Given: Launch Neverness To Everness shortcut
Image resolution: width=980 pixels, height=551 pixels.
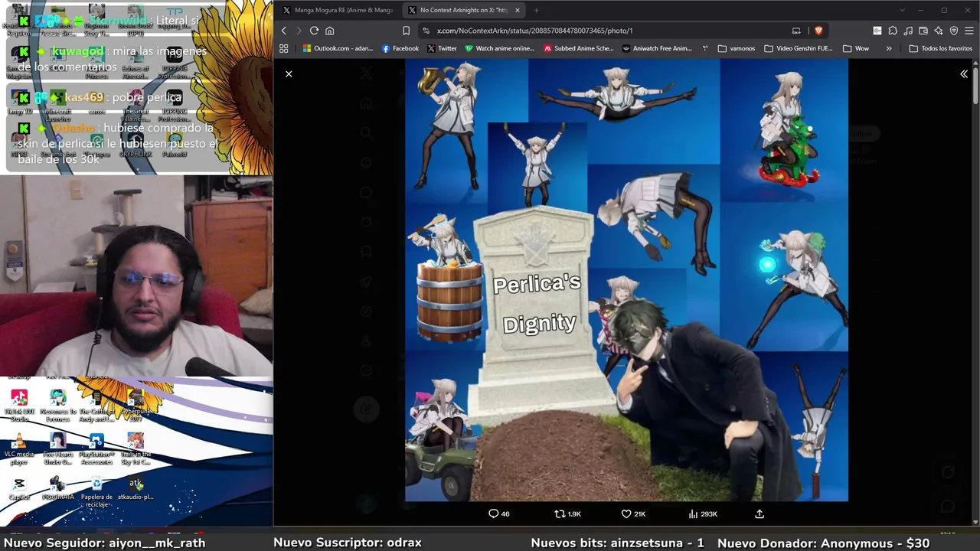Looking at the screenshot, I should (57, 406).
